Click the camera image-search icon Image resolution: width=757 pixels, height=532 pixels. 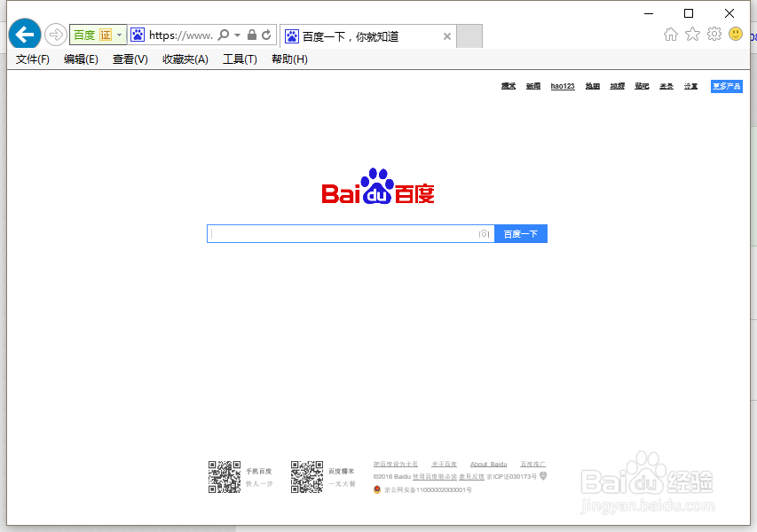484,234
